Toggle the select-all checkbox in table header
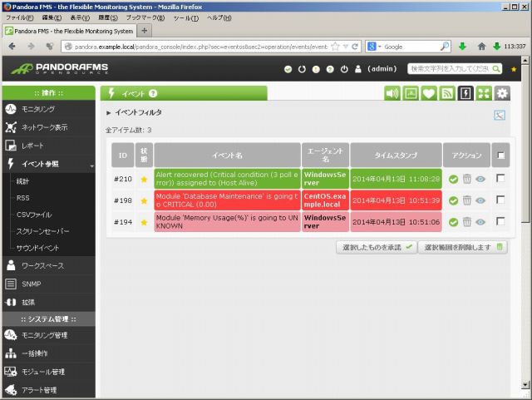The width and height of the screenshot is (532, 400). coord(500,156)
